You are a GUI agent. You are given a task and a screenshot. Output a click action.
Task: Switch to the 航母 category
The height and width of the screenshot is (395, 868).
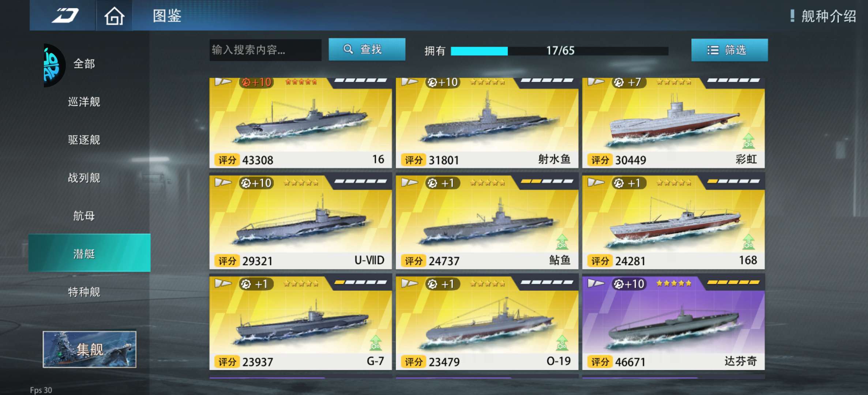pyautogui.click(x=84, y=216)
